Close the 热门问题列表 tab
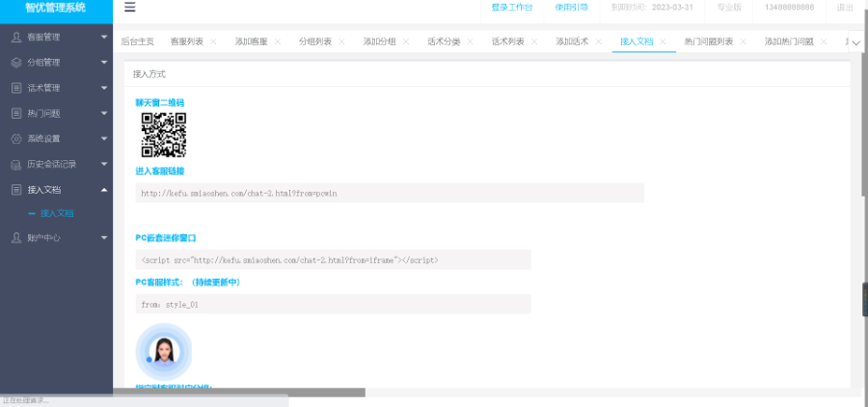868x407 pixels. [743, 41]
